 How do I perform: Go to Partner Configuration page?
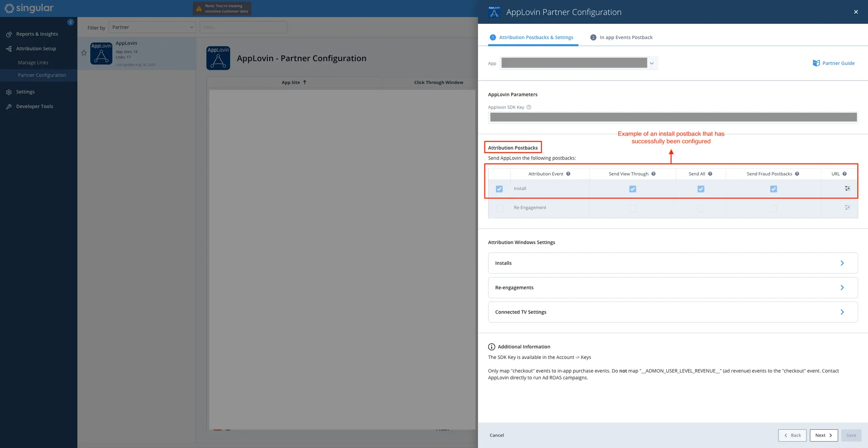coord(42,75)
